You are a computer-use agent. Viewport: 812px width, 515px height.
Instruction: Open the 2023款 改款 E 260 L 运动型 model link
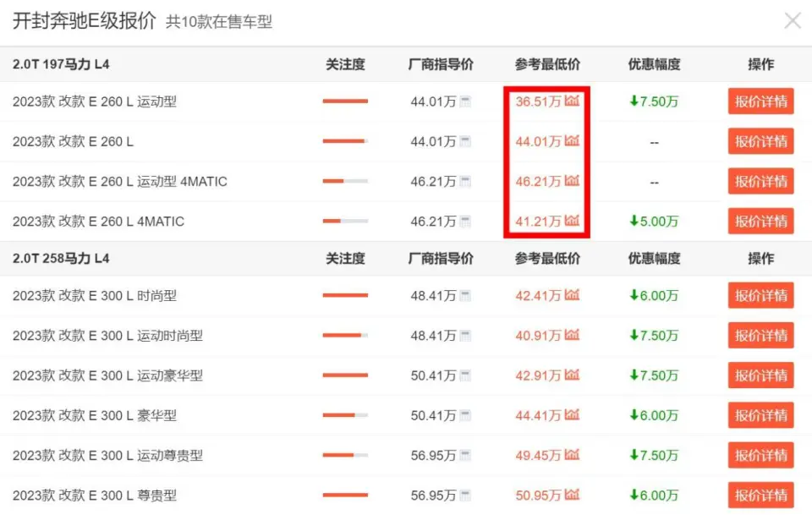point(95,101)
